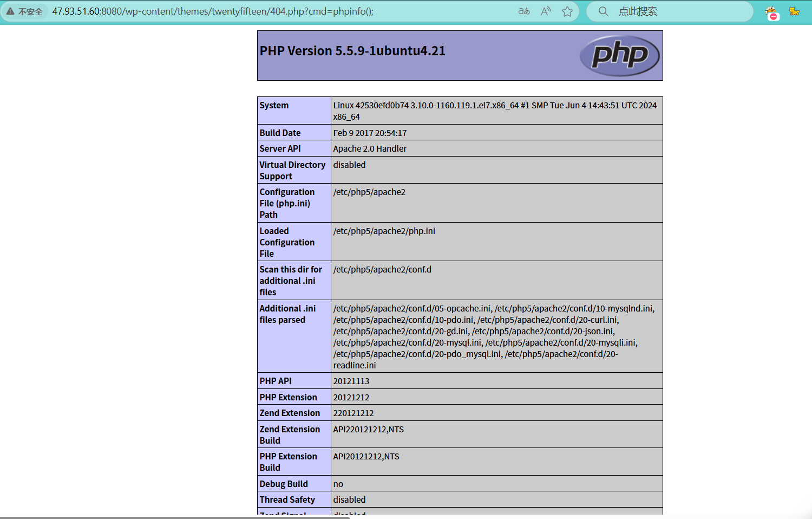Screen dimensions: 812x519
Task: Select Additional .ini files parsed label
Action: coord(287,314)
